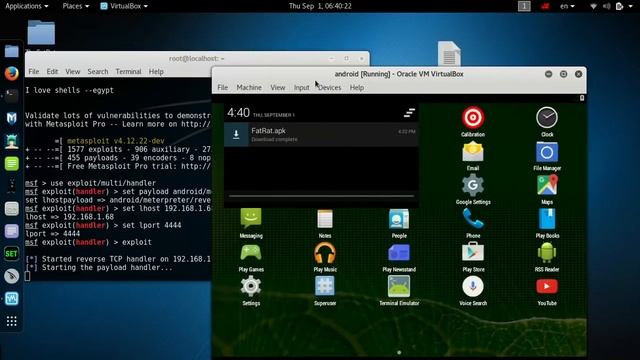The image size is (640, 360).
Task: Open terminal File menu
Action: click(x=33, y=71)
